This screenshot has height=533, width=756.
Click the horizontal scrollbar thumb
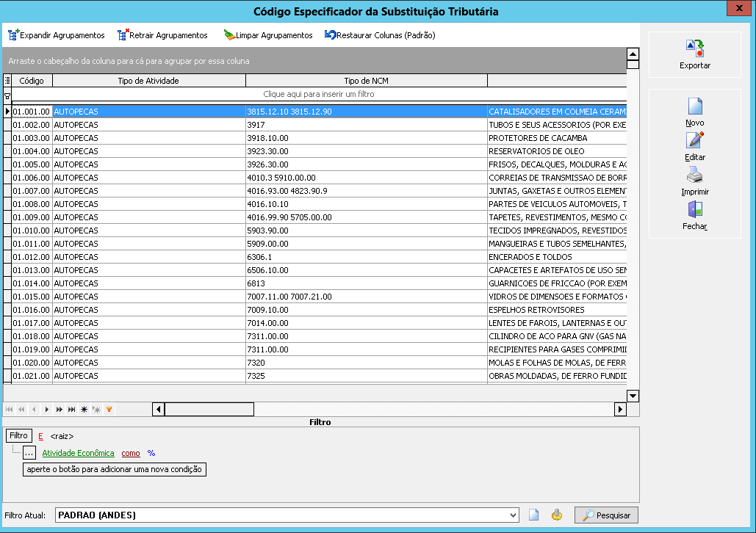209,410
